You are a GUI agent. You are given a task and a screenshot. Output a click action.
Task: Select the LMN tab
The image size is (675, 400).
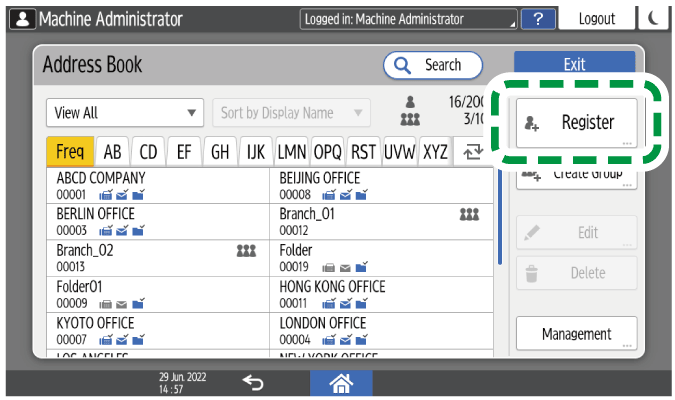coord(292,152)
